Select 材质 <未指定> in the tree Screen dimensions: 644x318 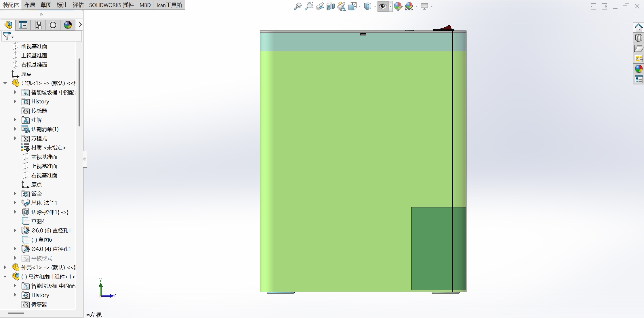48,147
